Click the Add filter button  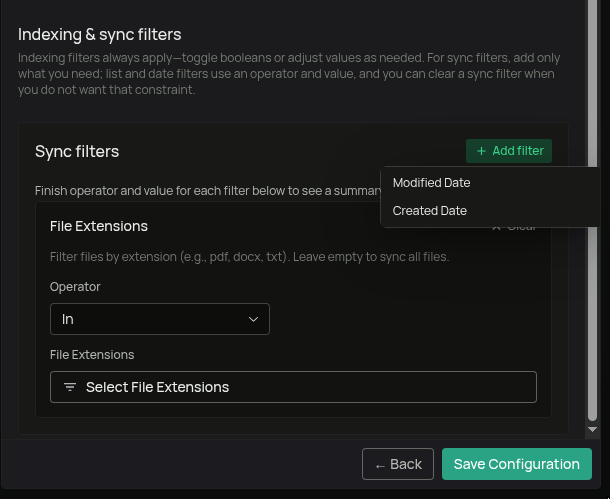tap(509, 151)
